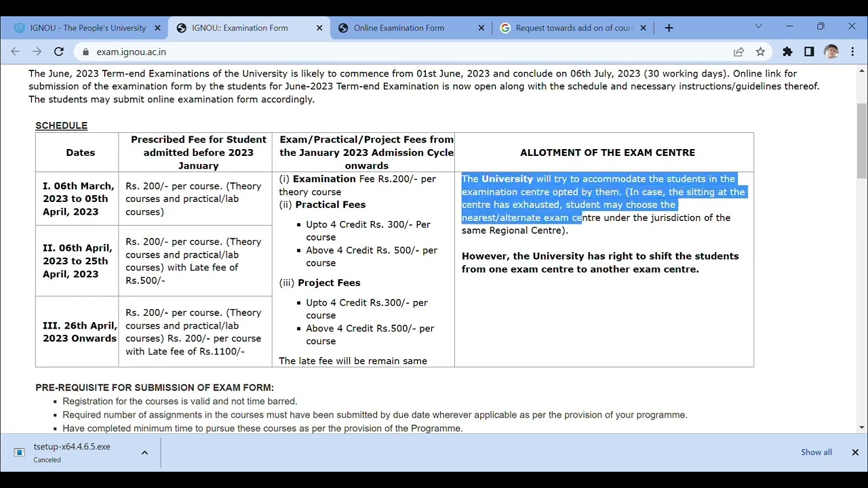This screenshot has width=868, height=488.
Task: Click the However, the University has right text
Action: click(x=600, y=262)
